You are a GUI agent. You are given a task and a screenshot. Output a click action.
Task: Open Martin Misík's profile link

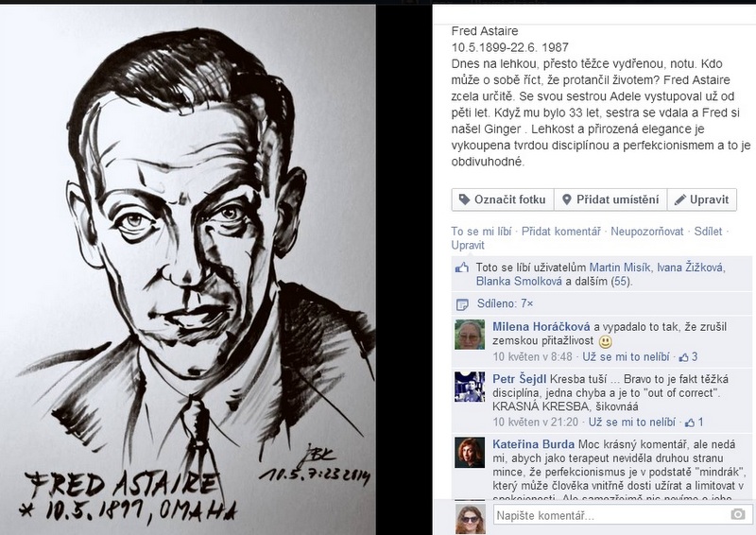pyautogui.click(x=620, y=267)
